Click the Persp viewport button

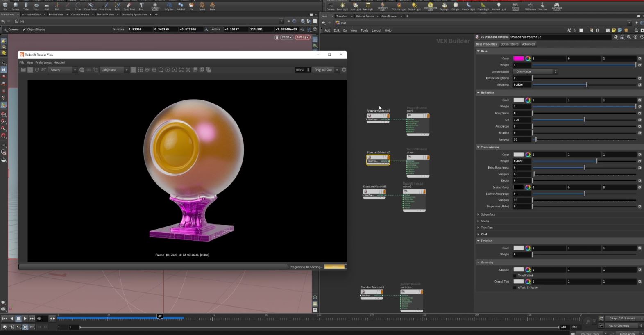coord(287,37)
